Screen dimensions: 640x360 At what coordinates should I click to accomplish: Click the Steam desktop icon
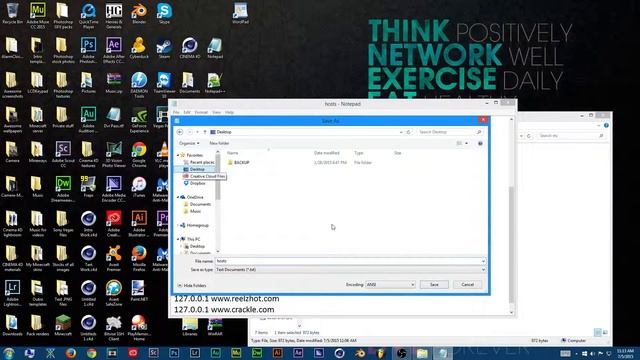[x=164, y=48]
